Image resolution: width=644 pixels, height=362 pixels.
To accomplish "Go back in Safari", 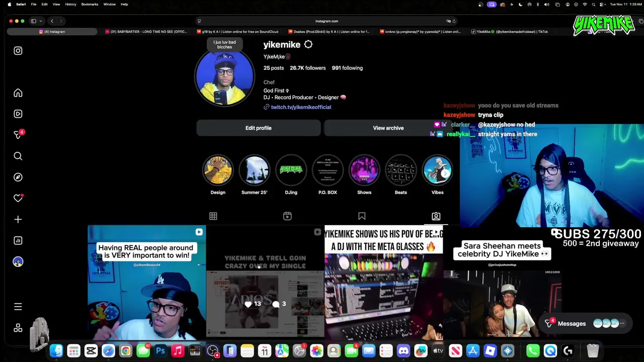I will coord(52,21).
